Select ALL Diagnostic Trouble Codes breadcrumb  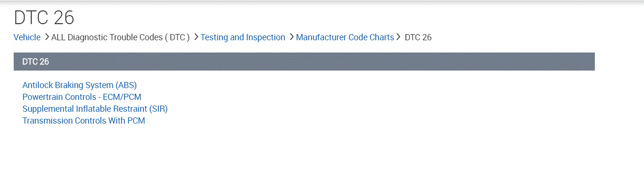121,37
